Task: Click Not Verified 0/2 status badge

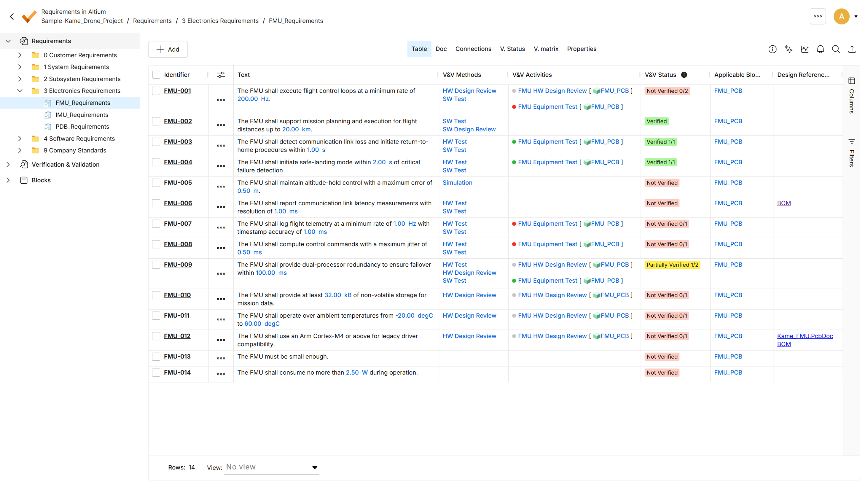Action: [x=667, y=91]
